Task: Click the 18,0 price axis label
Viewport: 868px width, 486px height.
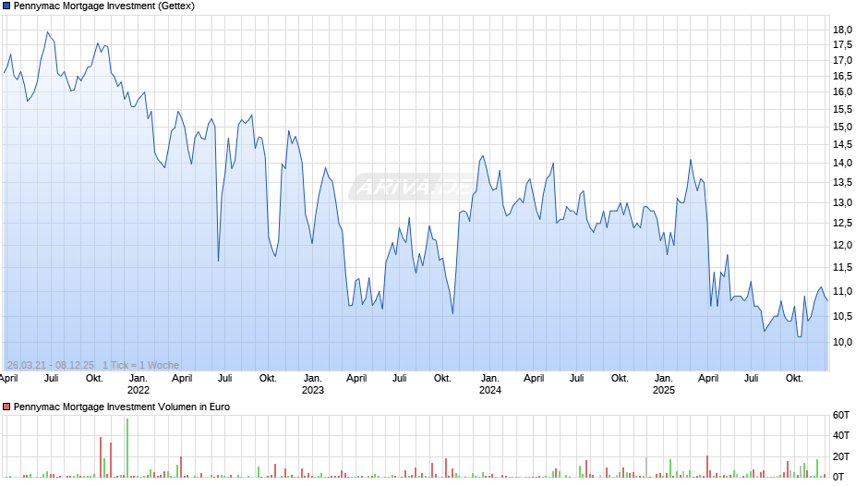Action: [x=842, y=30]
